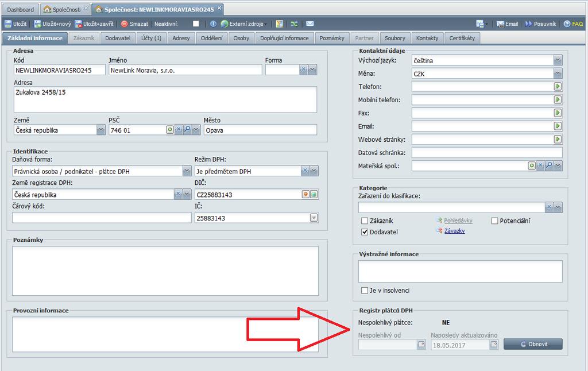This screenshot has width=588, height=371.
Task: Open the Osoby tab
Action: click(241, 38)
